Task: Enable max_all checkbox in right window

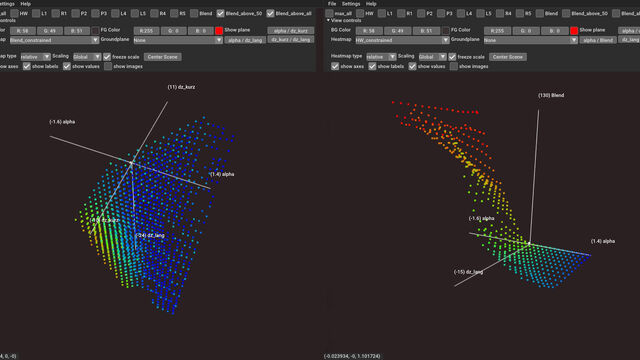Action: pyautogui.click(x=329, y=13)
